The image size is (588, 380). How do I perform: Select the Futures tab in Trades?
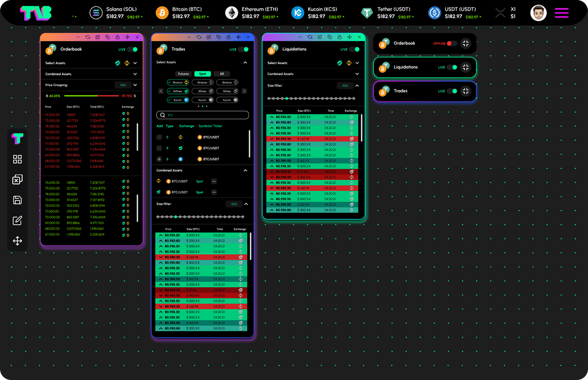click(184, 74)
